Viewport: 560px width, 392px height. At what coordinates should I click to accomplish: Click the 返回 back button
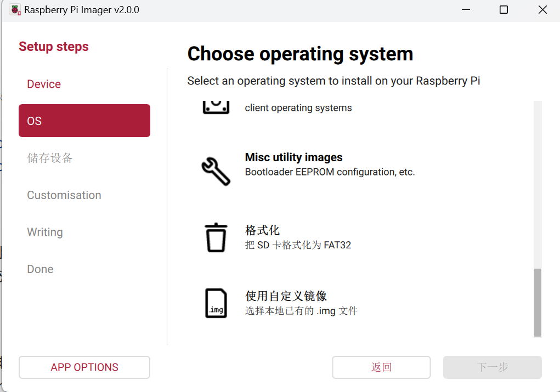point(381,367)
